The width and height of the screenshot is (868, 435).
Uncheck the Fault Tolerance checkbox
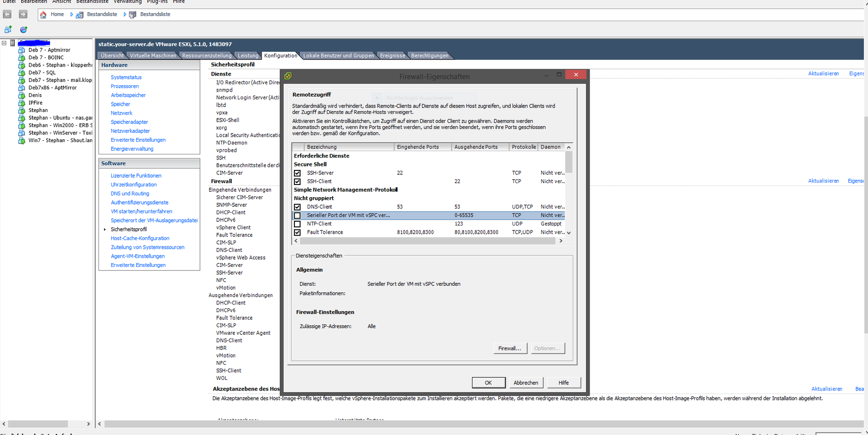click(x=298, y=232)
